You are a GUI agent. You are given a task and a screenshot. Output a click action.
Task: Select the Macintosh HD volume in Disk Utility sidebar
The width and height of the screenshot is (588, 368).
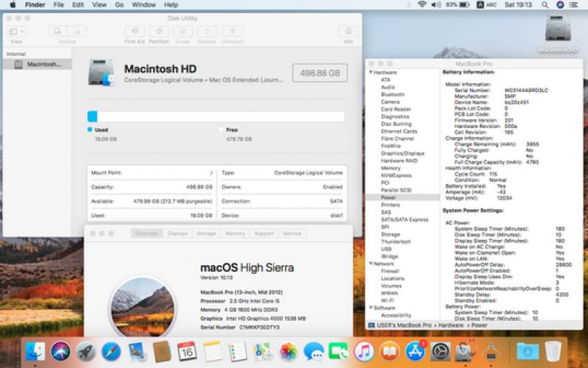point(37,64)
